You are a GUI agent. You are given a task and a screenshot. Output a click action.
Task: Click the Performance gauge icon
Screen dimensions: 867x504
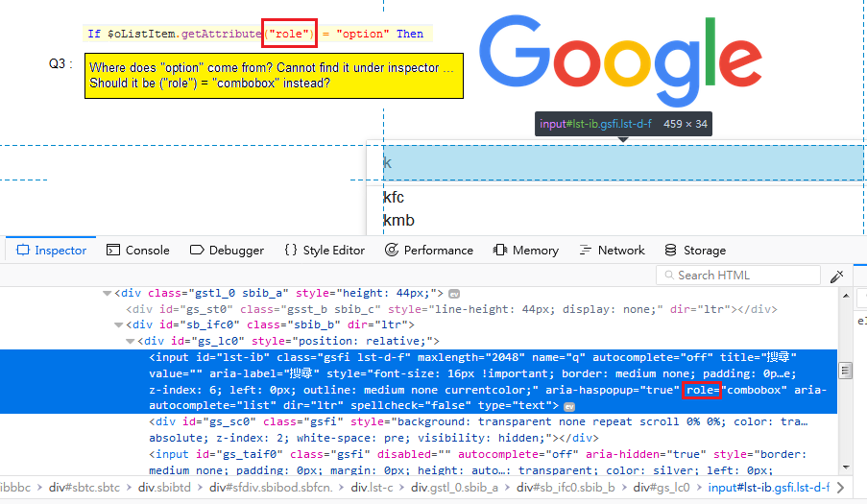[392, 250]
